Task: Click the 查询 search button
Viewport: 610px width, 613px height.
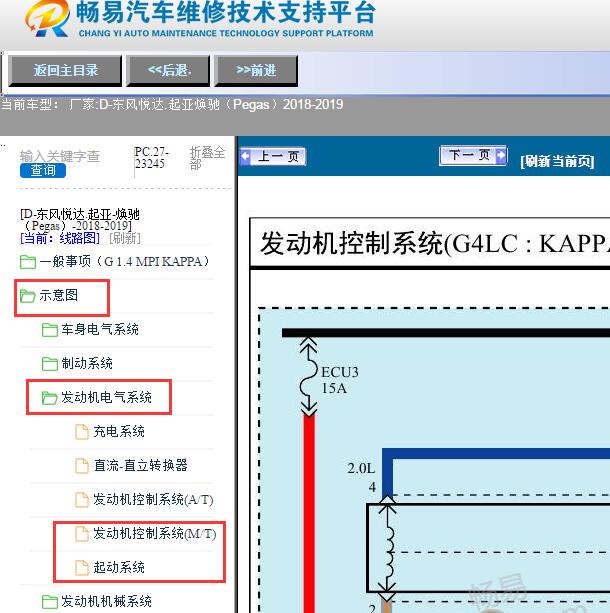Action: click(x=43, y=170)
